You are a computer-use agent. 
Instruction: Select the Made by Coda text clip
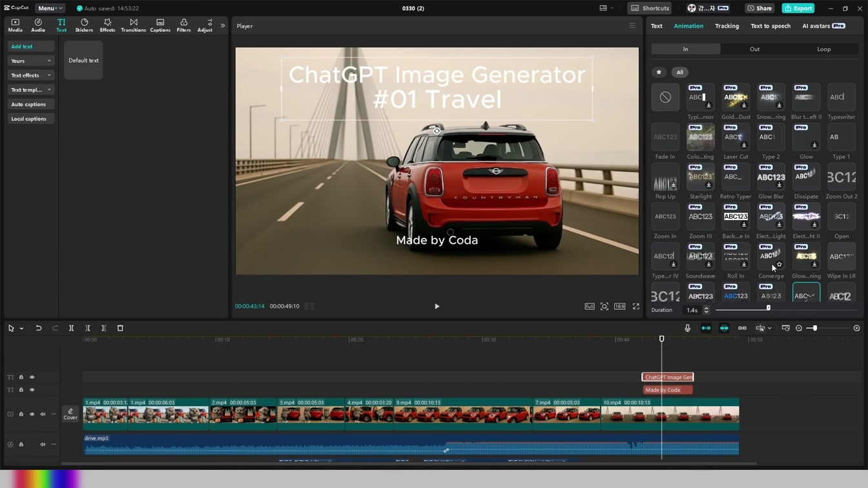[x=668, y=390]
